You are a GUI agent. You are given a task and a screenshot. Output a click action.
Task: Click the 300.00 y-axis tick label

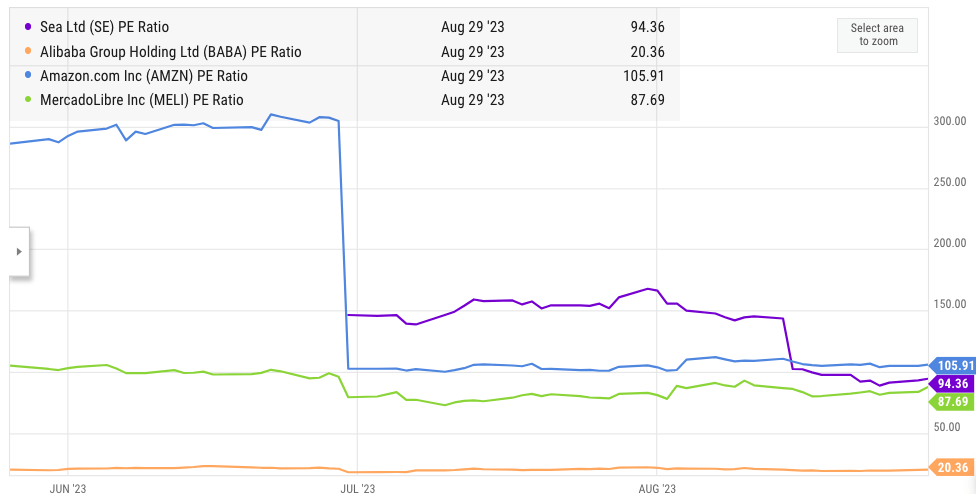point(947,121)
